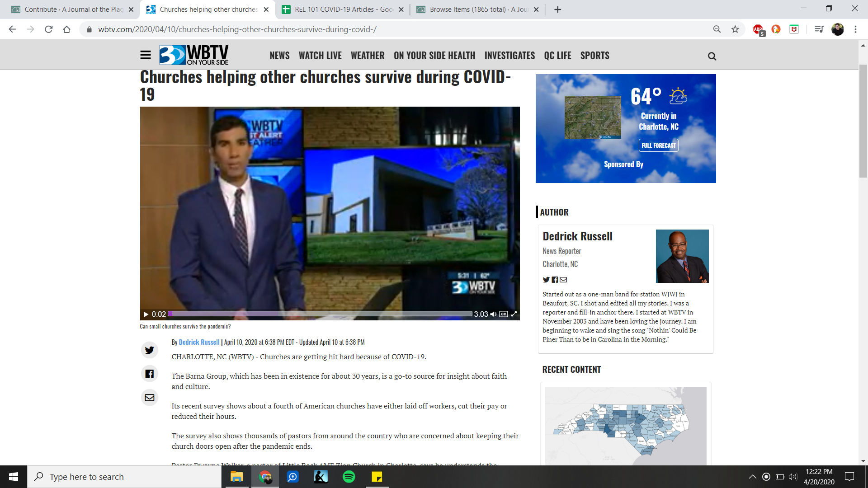Share article via email envelope icon

(x=150, y=398)
